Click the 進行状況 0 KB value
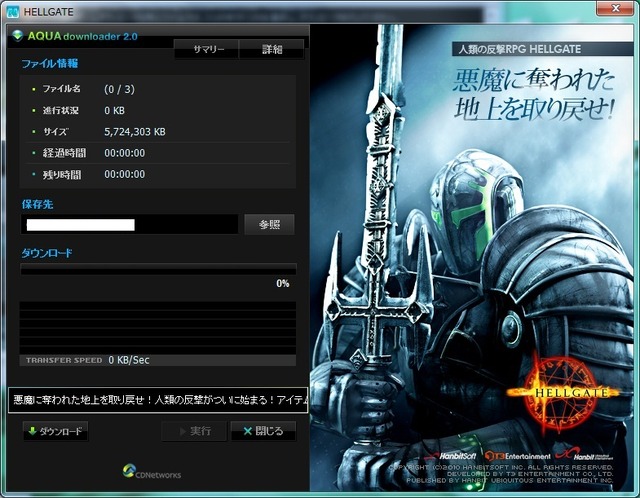This screenshot has height=498, width=640. [x=114, y=111]
